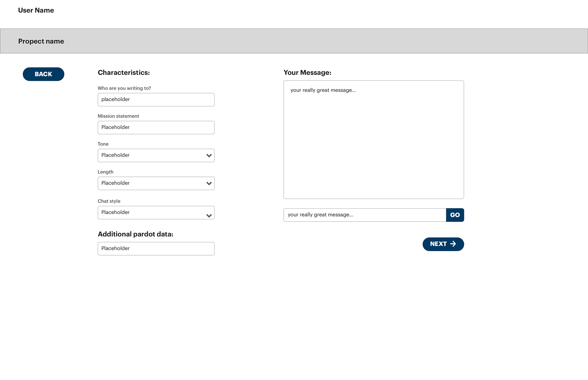Image resolution: width=588 pixels, height=380 pixels.
Task: Click inside the large Your Message text area
Action: click(x=374, y=140)
